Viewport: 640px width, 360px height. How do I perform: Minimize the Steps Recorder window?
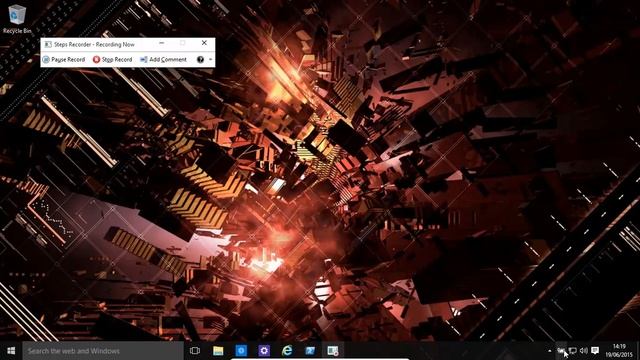[162, 43]
